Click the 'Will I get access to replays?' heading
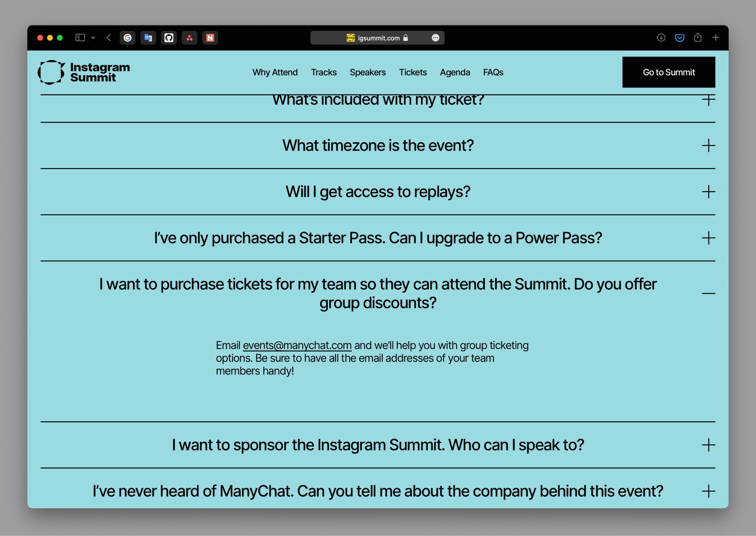756x536 pixels. (378, 192)
